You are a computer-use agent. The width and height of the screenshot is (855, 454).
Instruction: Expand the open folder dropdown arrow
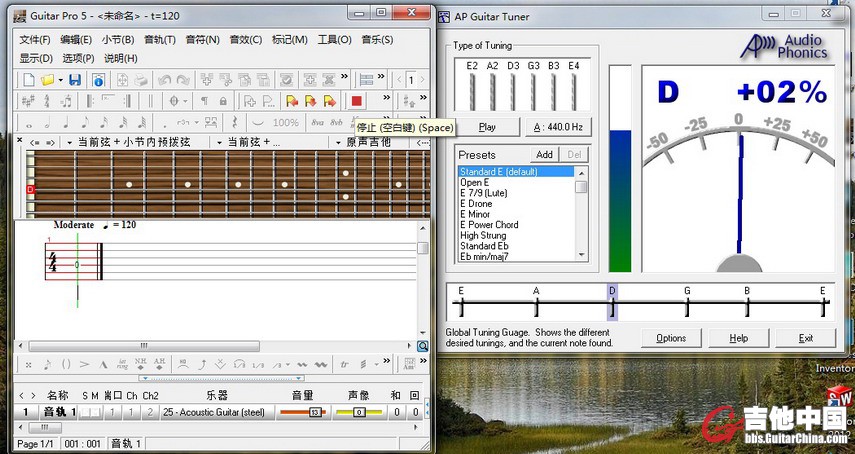tap(60, 81)
